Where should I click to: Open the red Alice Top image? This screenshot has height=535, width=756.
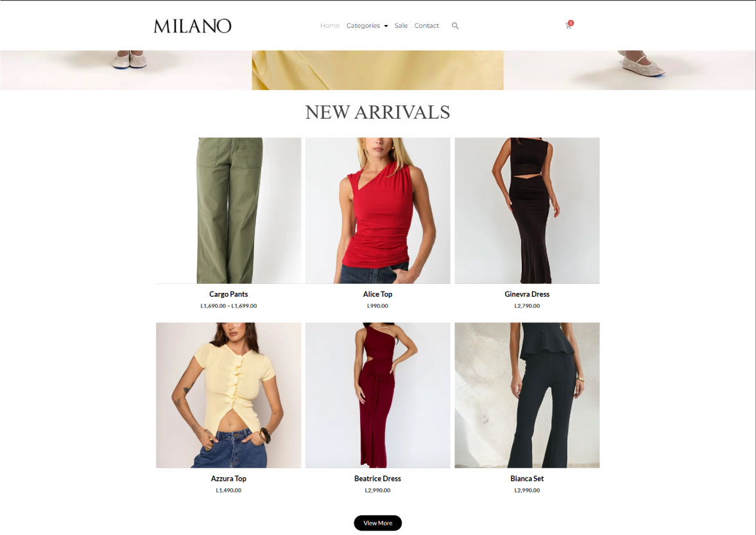(x=378, y=210)
